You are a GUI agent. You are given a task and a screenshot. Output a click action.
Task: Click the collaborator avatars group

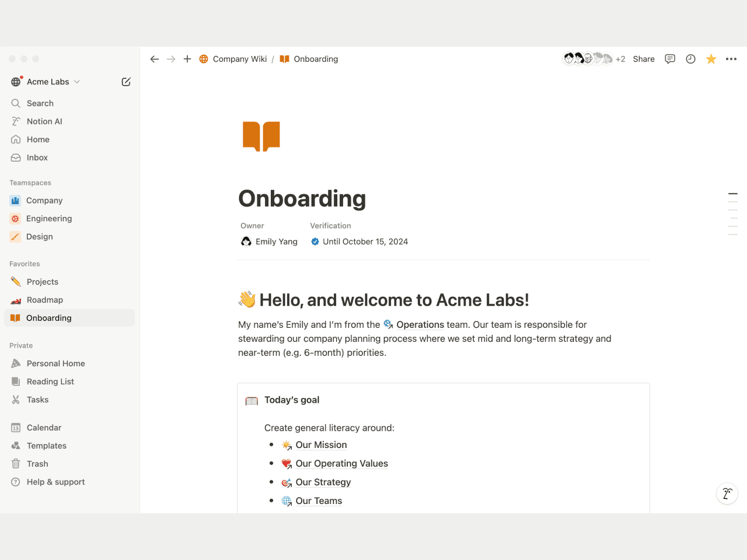click(587, 59)
